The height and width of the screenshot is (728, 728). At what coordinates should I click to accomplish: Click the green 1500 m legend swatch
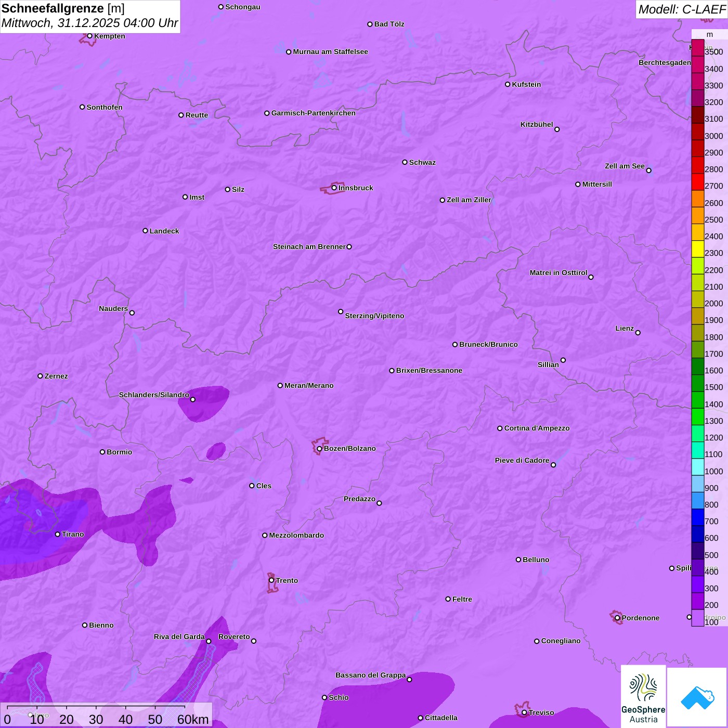pyautogui.click(x=698, y=383)
